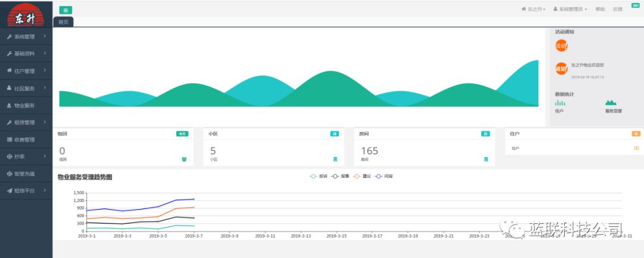This screenshot has height=258, width=644.
Task: Click the orange 年 badge on 住户 card
Action: coord(636,134)
